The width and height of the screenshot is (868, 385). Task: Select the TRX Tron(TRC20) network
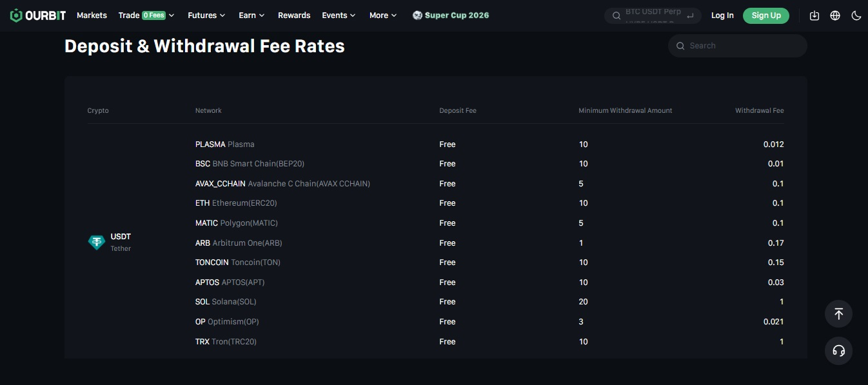(x=226, y=342)
